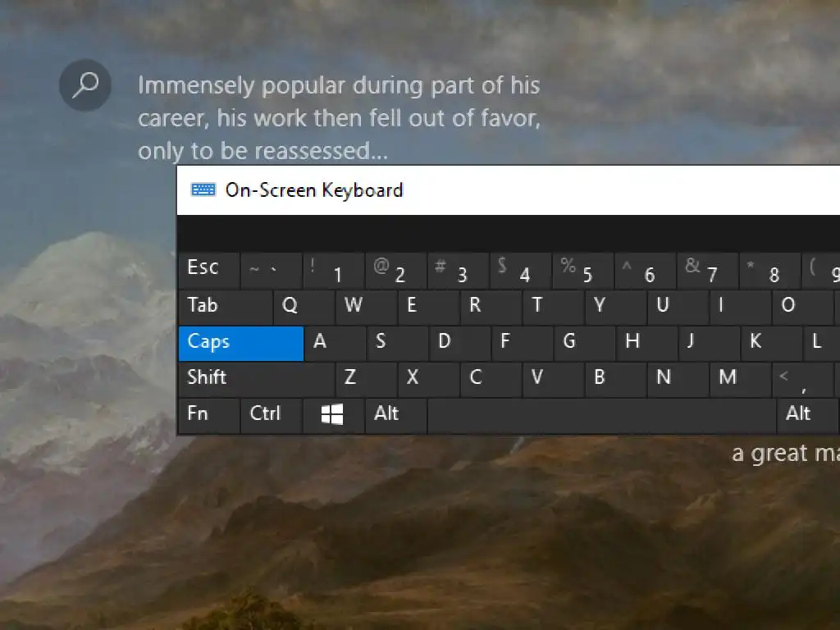840x630 pixels.
Task: Toggle the right Alt key
Action: pos(807,414)
